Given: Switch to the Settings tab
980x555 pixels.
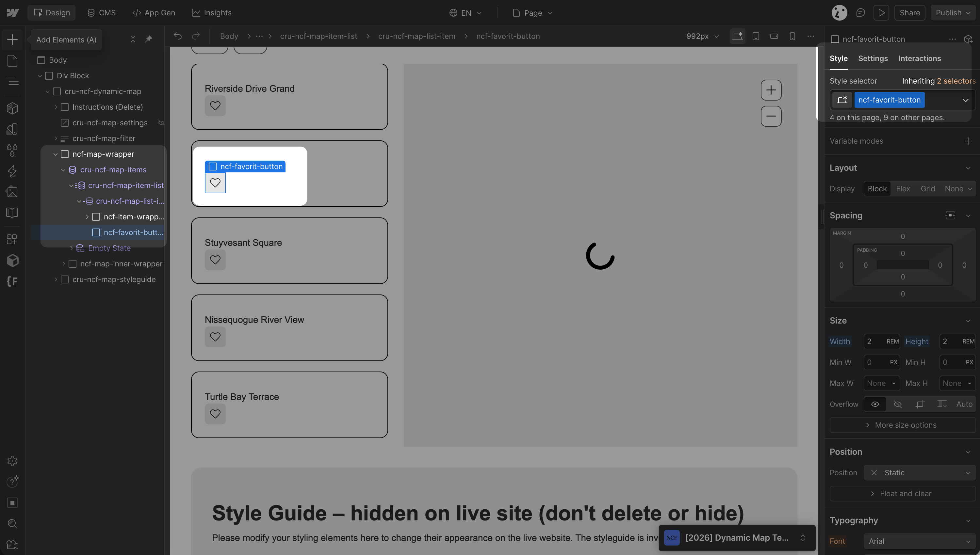Looking at the screenshot, I should click(x=873, y=58).
